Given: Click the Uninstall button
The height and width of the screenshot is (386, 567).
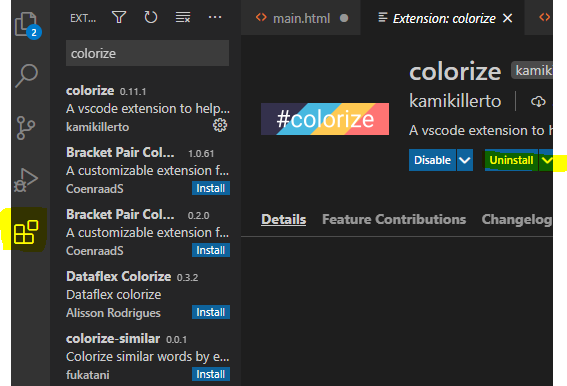Looking at the screenshot, I should pos(511,160).
